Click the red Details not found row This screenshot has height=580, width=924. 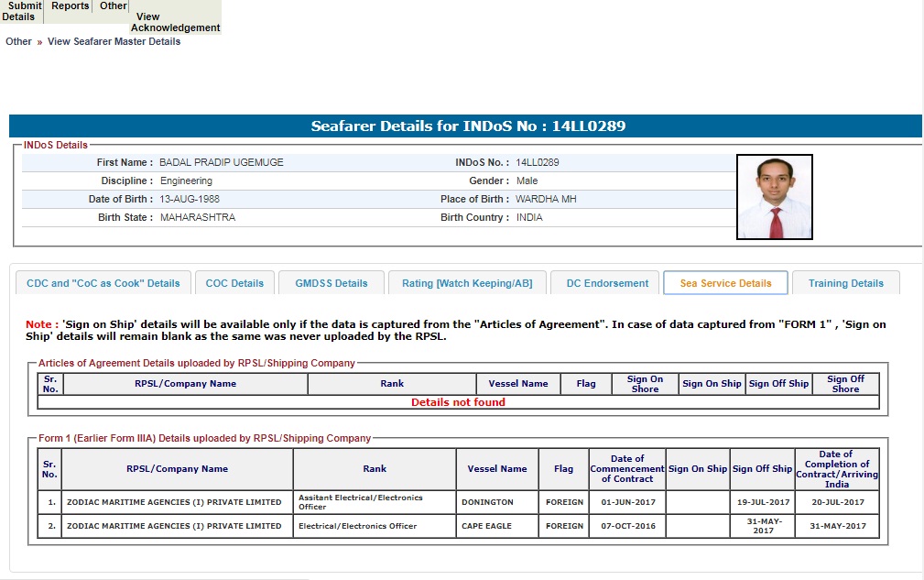point(458,402)
